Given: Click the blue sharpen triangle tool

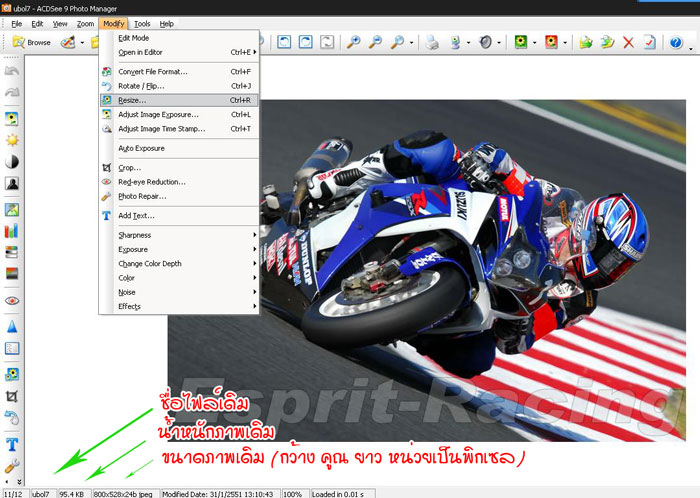Looking at the screenshot, I should click(x=13, y=326).
